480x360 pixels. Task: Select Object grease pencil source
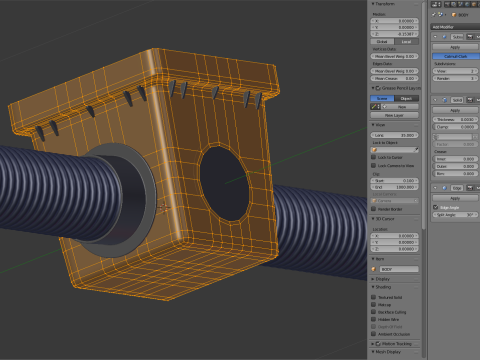click(407, 98)
